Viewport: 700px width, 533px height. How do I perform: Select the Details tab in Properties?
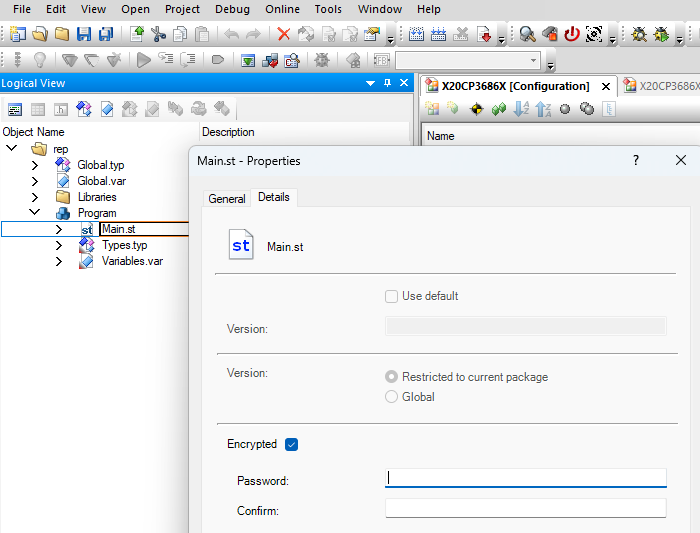coord(274,197)
